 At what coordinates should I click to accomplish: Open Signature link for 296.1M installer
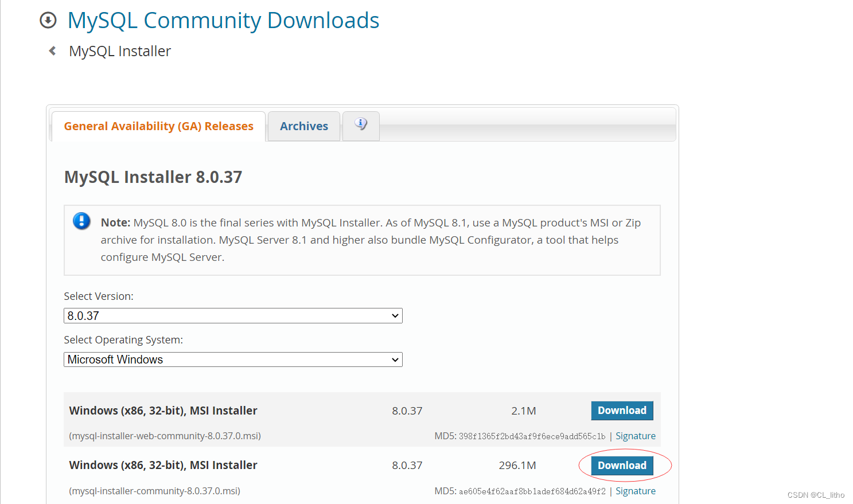pyautogui.click(x=636, y=491)
